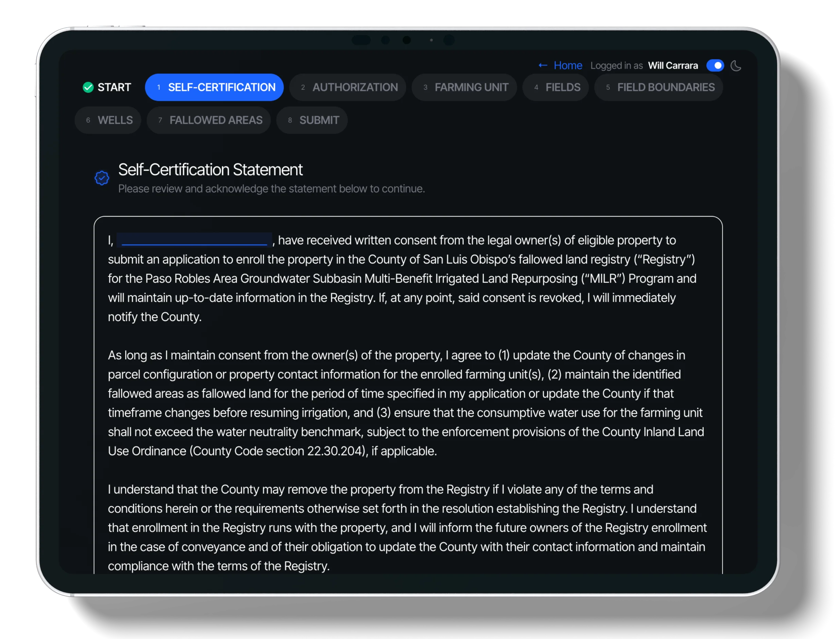This screenshot has height=639, width=840.
Task: Click the Home link
Action: 567,65
